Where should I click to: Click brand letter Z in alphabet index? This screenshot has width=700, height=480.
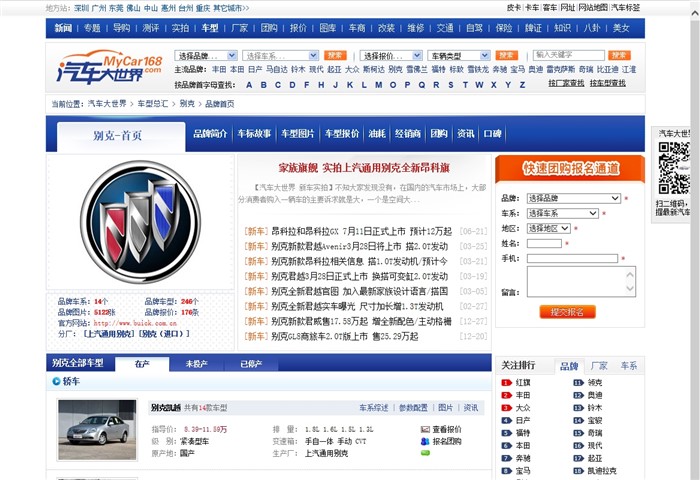click(x=522, y=85)
